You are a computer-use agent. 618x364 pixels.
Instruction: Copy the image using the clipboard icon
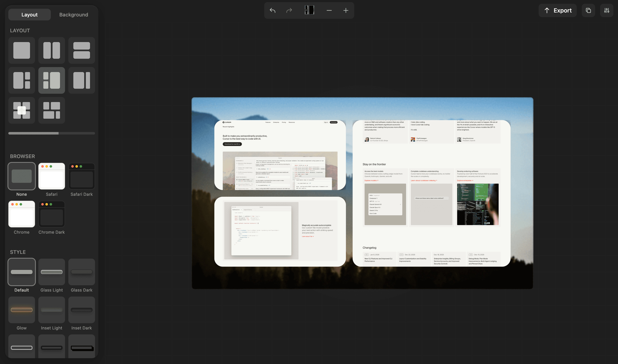(588, 10)
